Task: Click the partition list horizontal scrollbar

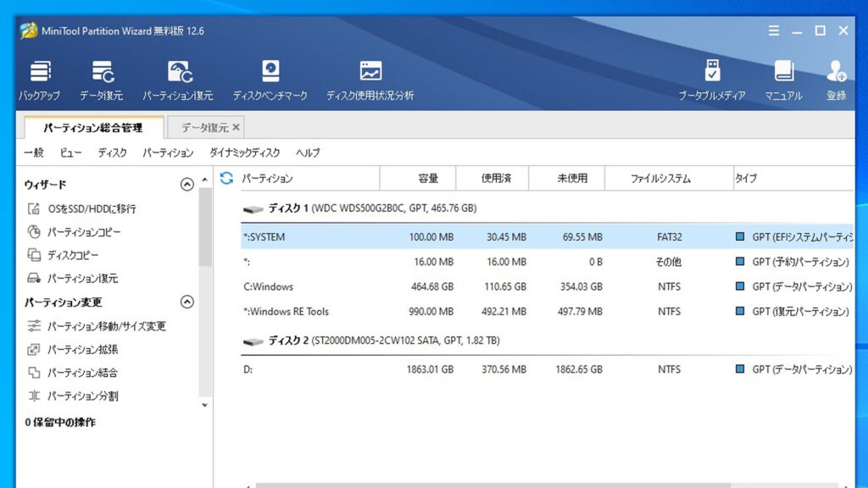Action: coord(492,485)
